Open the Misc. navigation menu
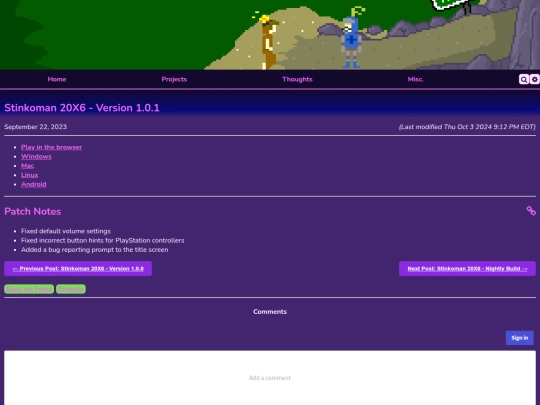 [x=415, y=79]
